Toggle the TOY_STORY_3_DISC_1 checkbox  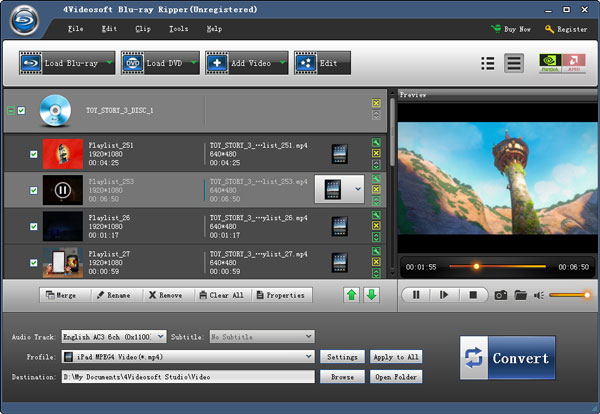pyautogui.click(x=22, y=110)
